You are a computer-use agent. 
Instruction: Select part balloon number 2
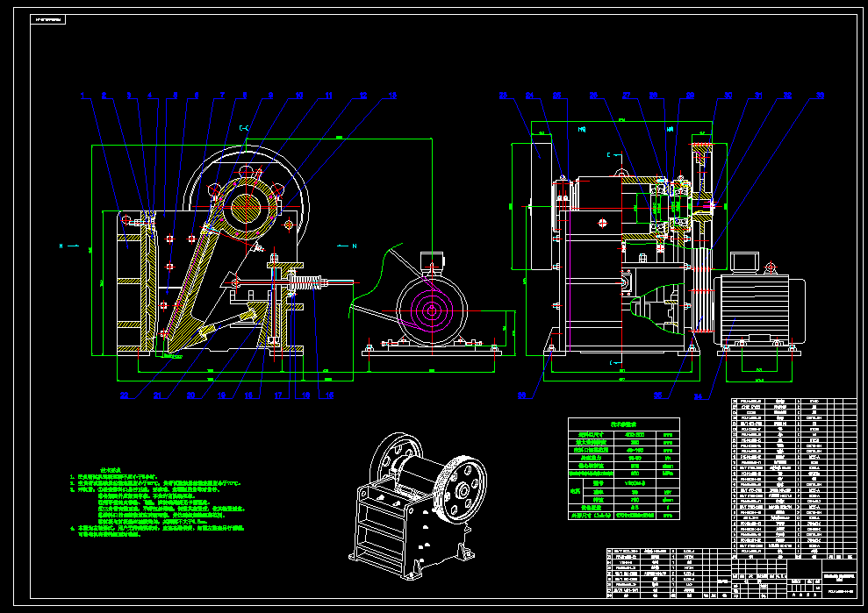coord(104,96)
